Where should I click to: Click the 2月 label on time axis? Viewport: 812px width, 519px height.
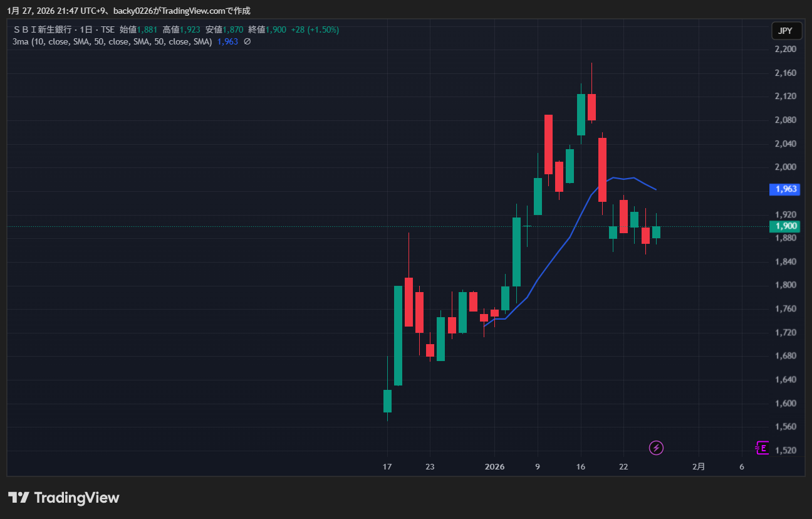699,467
